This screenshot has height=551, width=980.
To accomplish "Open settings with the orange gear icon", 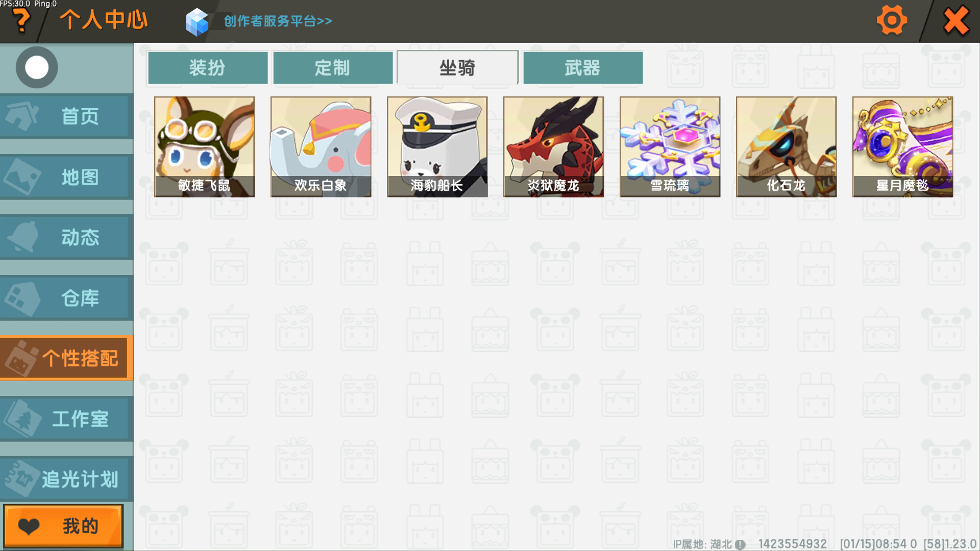I will (892, 20).
